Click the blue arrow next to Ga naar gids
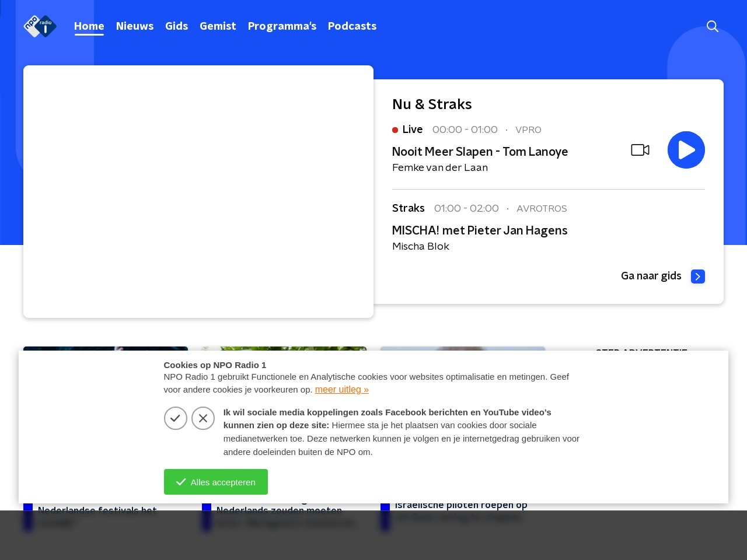The image size is (747, 560). click(x=698, y=276)
